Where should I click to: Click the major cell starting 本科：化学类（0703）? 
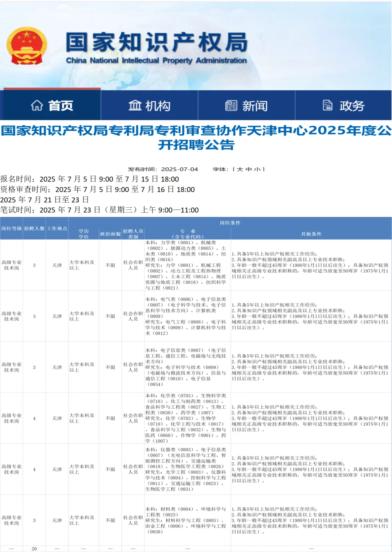click(x=188, y=418)
